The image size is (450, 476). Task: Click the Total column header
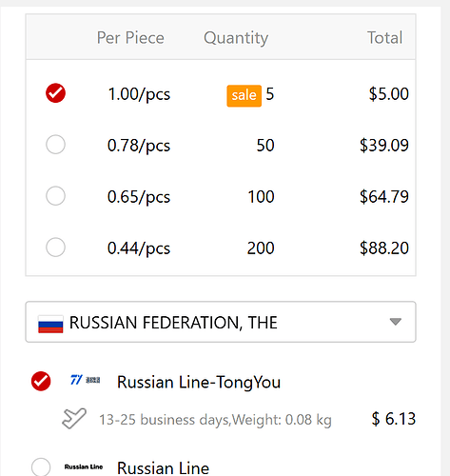[x=384, y=37]
